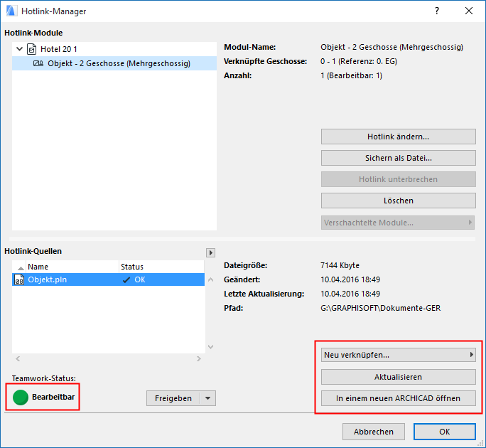This screenshot has width=486, height=448.
Task: Click the sources list scroll down arrow
Action: pyautogui.click(x=211, y=347)
